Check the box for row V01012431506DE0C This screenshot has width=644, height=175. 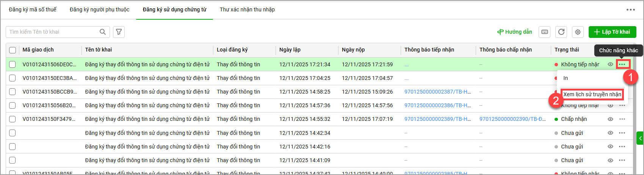[13, 64]
